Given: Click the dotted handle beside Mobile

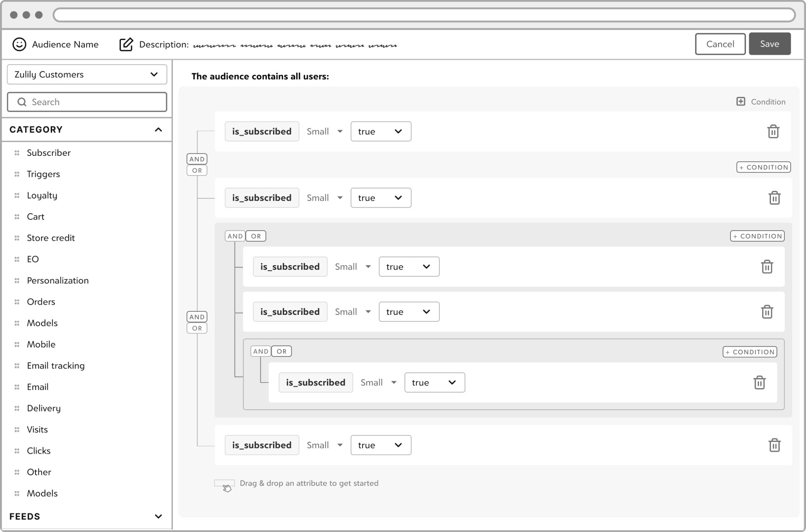Looking at the screenshot, I should [17, 344].
